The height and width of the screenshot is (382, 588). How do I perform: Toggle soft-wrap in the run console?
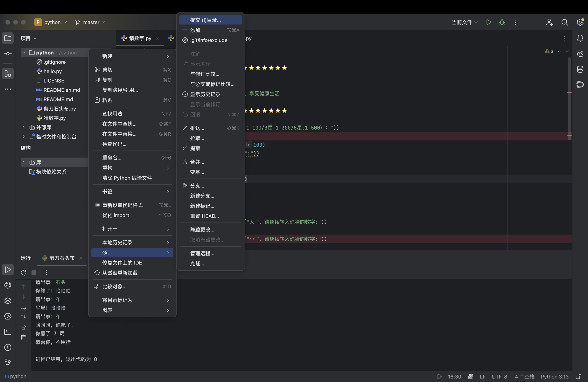23,307
